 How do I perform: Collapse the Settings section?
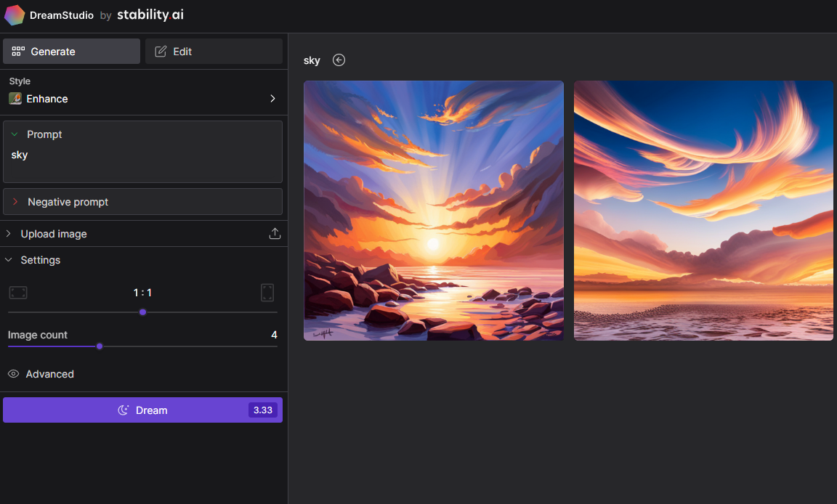click(x=9, y=259)
